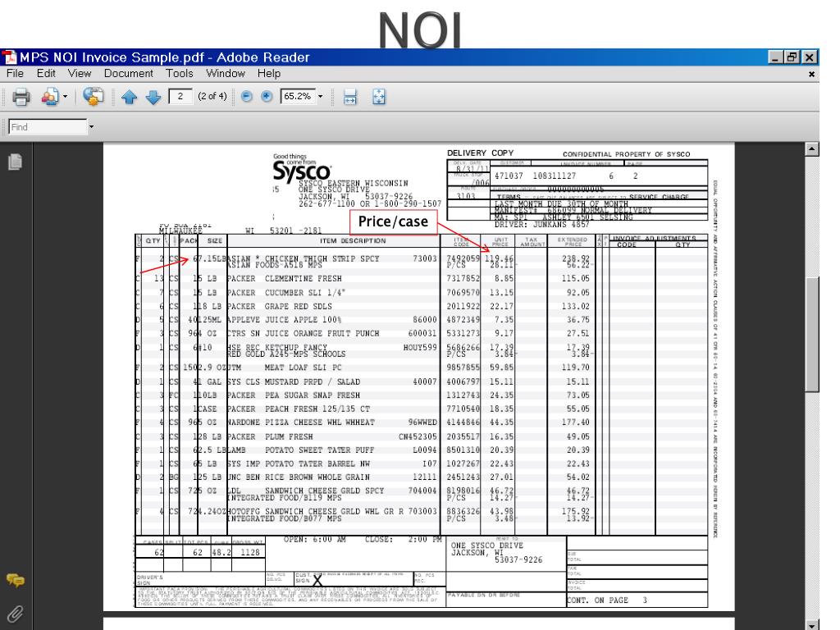The width and height of the screenshot is (840, 630).
Task: Close the document with menu-bar X
Action: (811, 75)
